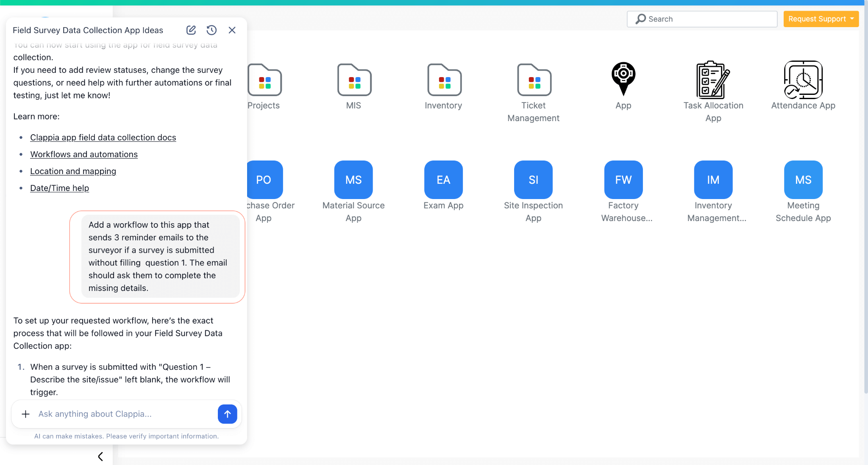Screen dimensions: 868x465
Task: Open the Location and mapping docs link
Action: pos(73,171)
